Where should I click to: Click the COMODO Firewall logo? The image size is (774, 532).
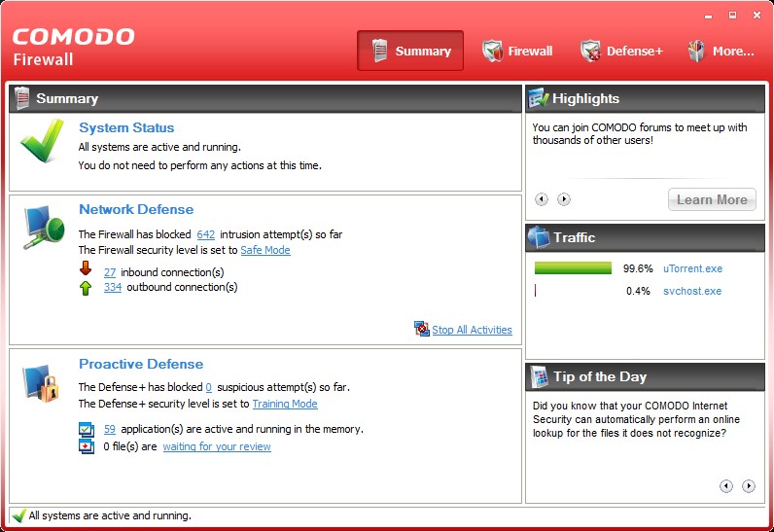(x=74, y=47)
